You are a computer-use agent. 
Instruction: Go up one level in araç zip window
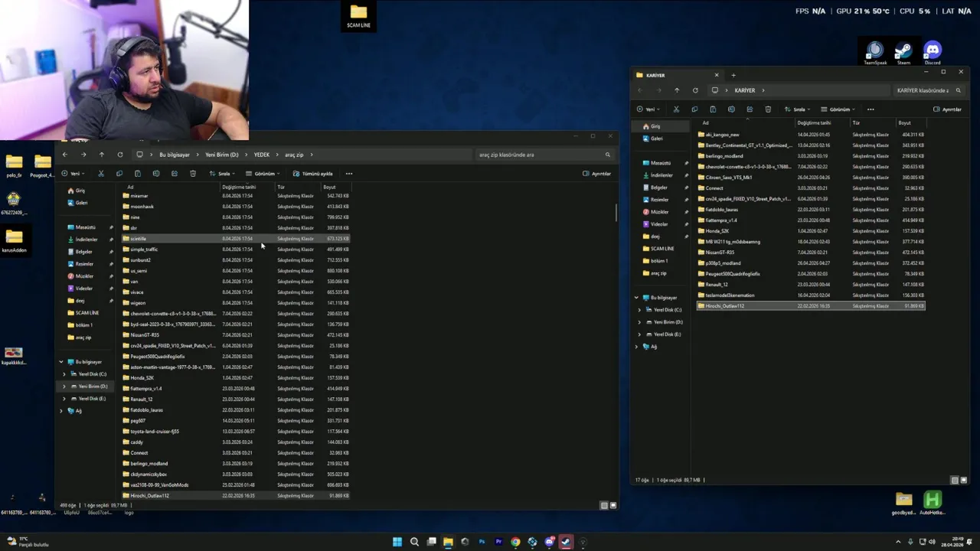click(102, 155)
